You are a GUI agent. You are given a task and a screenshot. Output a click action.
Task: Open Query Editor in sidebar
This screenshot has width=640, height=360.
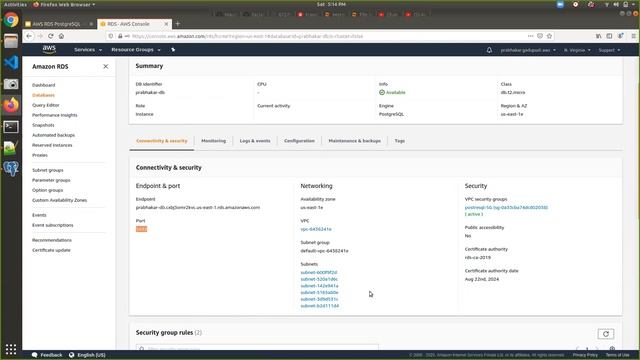coord(46,105)
